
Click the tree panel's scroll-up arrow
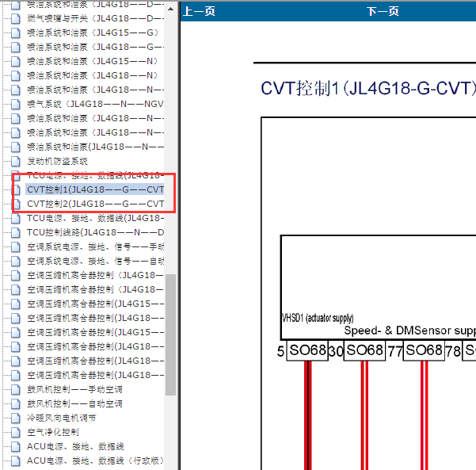[170, 9]
